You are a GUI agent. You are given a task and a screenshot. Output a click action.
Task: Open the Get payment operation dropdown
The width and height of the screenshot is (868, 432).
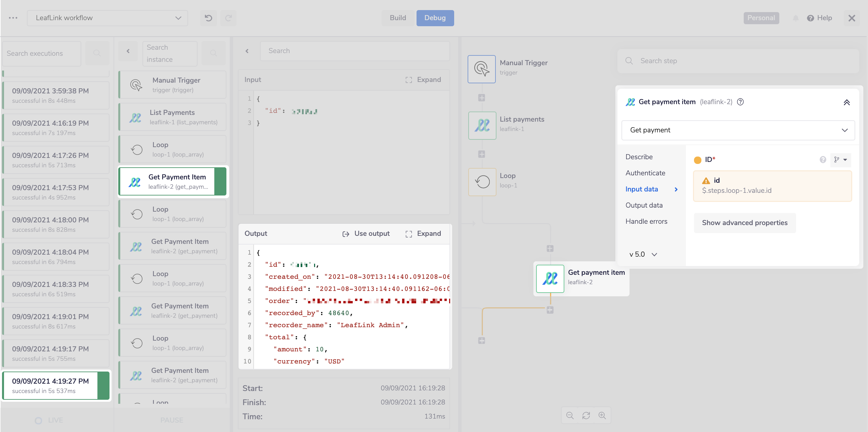pos(845,130)
